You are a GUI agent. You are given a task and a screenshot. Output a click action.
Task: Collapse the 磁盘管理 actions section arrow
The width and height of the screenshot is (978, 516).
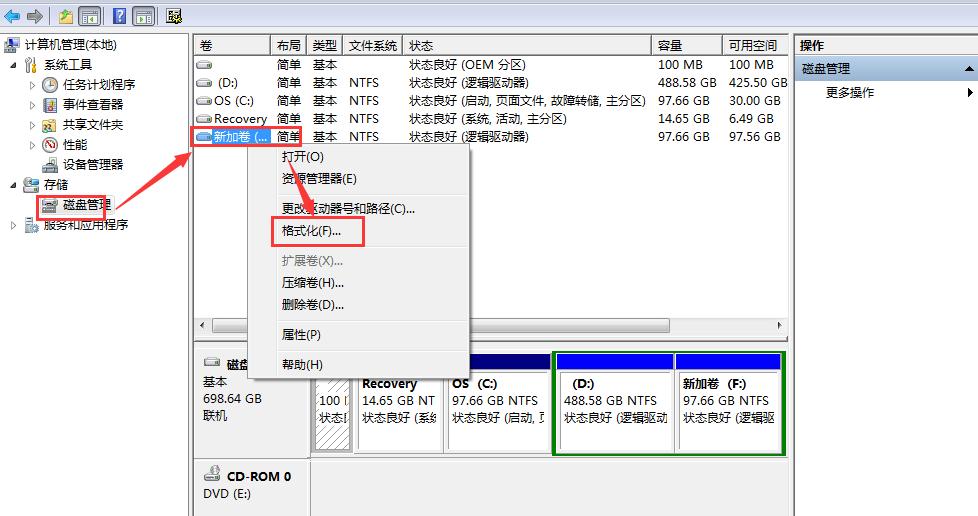coord(969,69)
